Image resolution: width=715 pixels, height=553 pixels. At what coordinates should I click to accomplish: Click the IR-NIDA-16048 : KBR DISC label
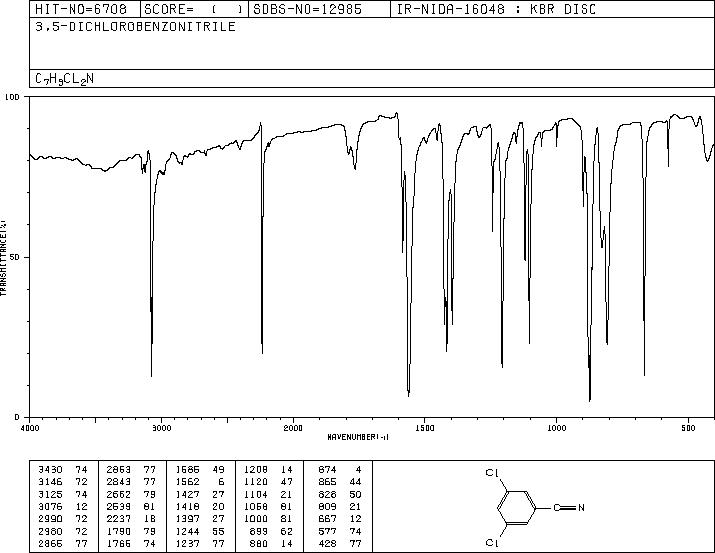pyautogui.click(x=496, y=9)
